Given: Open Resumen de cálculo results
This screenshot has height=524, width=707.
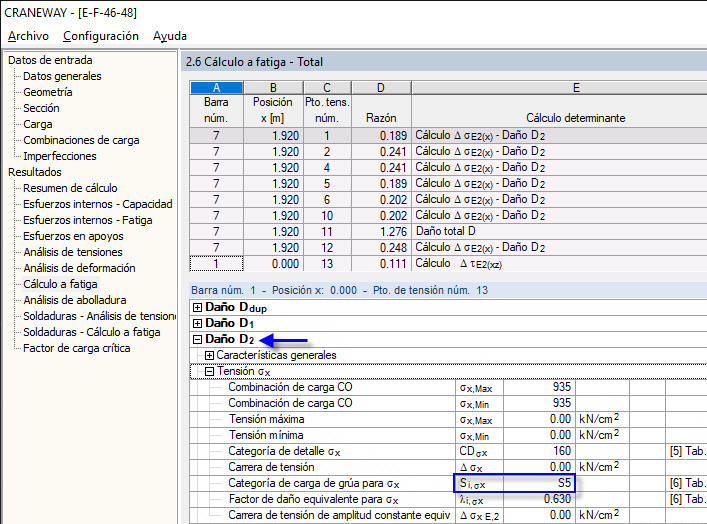Looking at the screenshot, I should pos(70,188).
